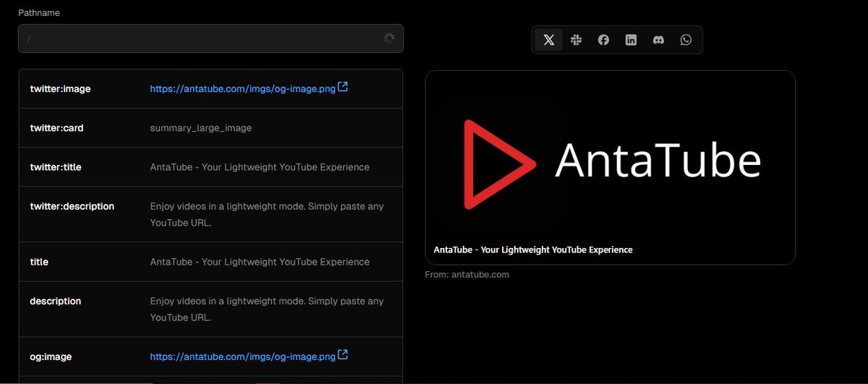Switch to the Facebook preview icon
Screen dimensions: 868x384
point(604,40)
